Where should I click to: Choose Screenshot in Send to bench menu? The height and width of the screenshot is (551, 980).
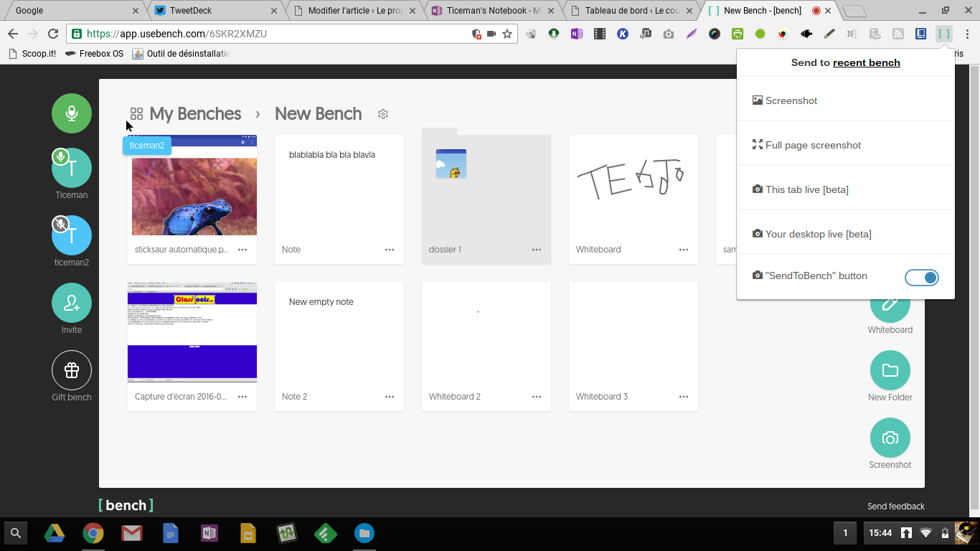tap(845, 100)
